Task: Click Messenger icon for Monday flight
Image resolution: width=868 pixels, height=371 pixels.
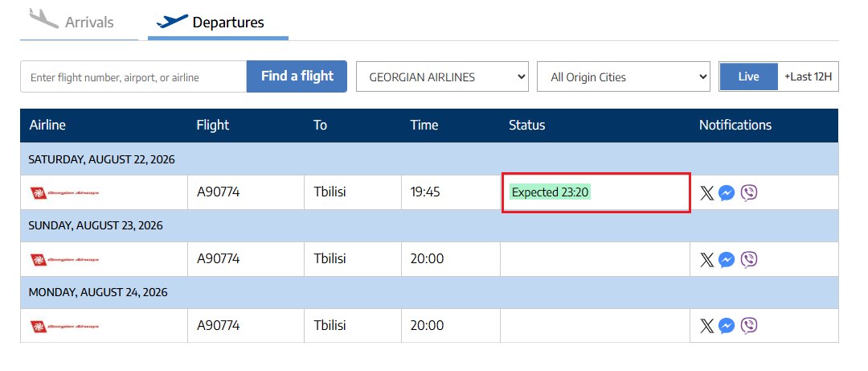Action: click(x=727, y=325)
